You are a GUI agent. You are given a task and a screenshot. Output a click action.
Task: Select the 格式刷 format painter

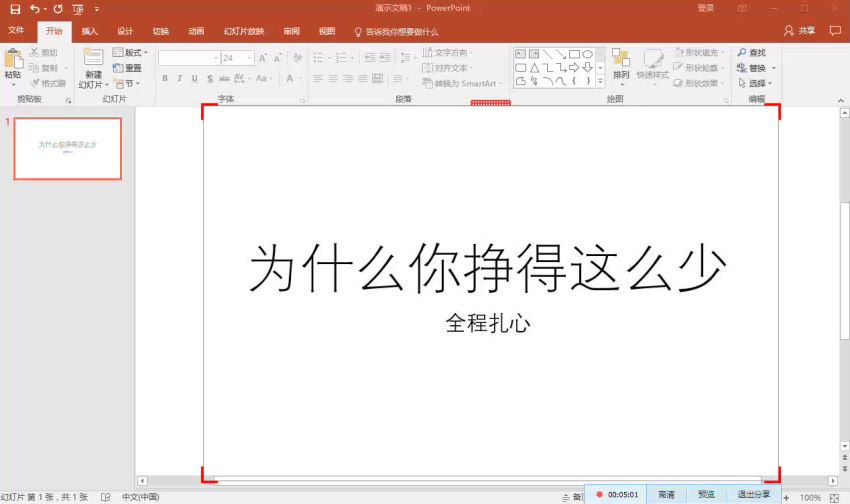click(48, 83)
